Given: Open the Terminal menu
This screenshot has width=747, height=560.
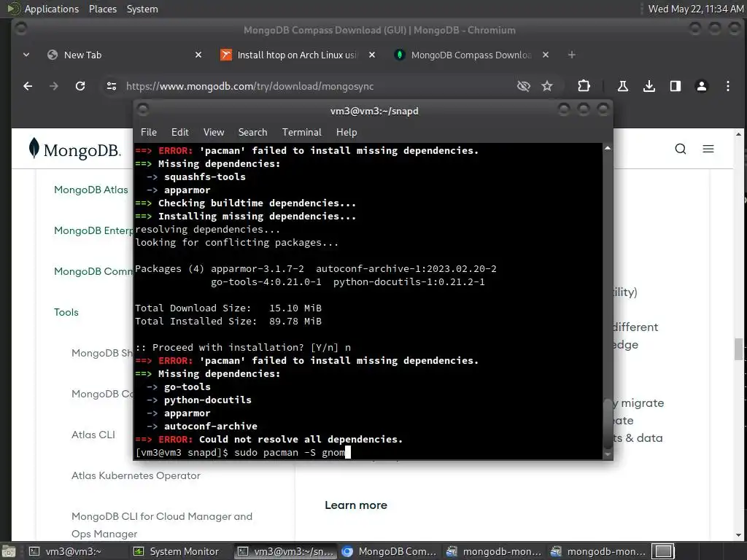Looking at the screenshot, I should click(x=301, y=133).
